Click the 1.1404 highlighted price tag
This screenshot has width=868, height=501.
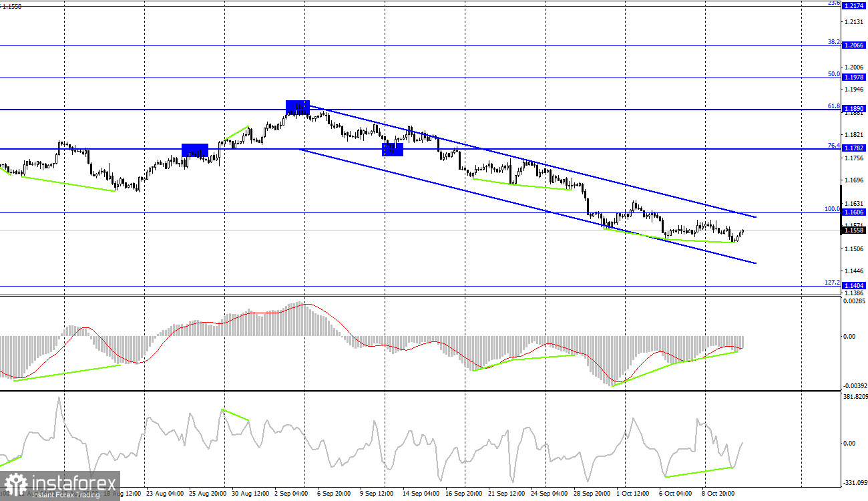(855, 285)
